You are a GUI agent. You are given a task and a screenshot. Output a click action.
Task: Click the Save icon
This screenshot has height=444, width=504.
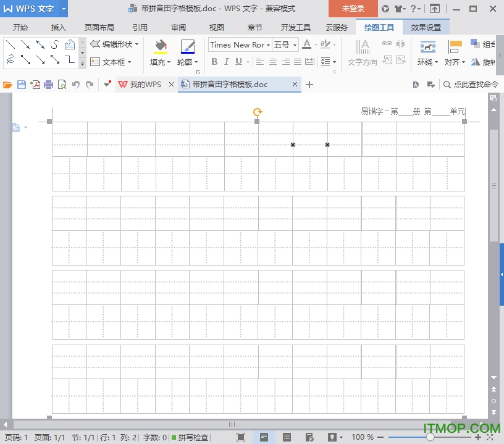(x=21, y=84)
